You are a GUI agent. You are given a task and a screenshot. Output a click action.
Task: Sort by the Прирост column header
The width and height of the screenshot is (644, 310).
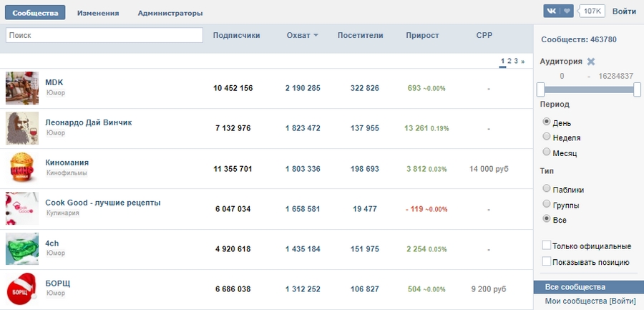point(423,35)
